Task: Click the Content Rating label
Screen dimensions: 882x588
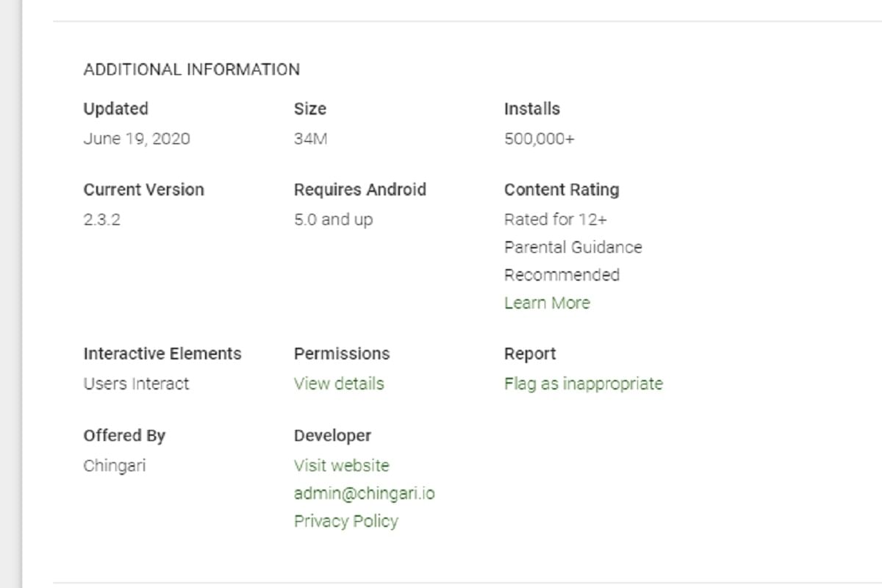Action: (x=561, y=190)
